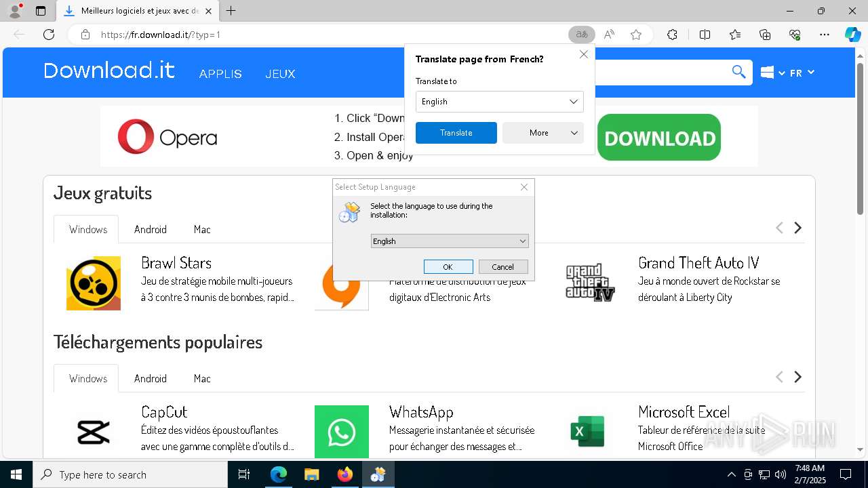
Task: Refresh the page with reload icon
Action: [x=49, y=35]
